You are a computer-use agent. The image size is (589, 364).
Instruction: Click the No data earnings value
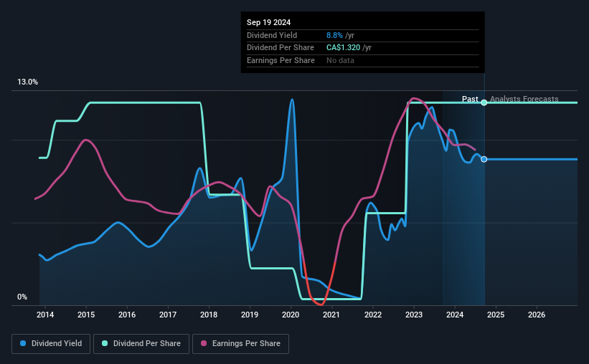click(x=340, y=60)
